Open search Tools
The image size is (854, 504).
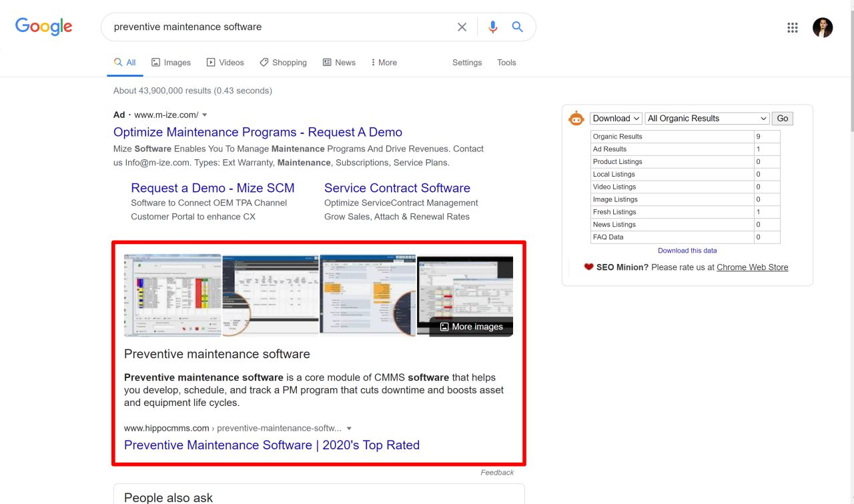[506, 63]
